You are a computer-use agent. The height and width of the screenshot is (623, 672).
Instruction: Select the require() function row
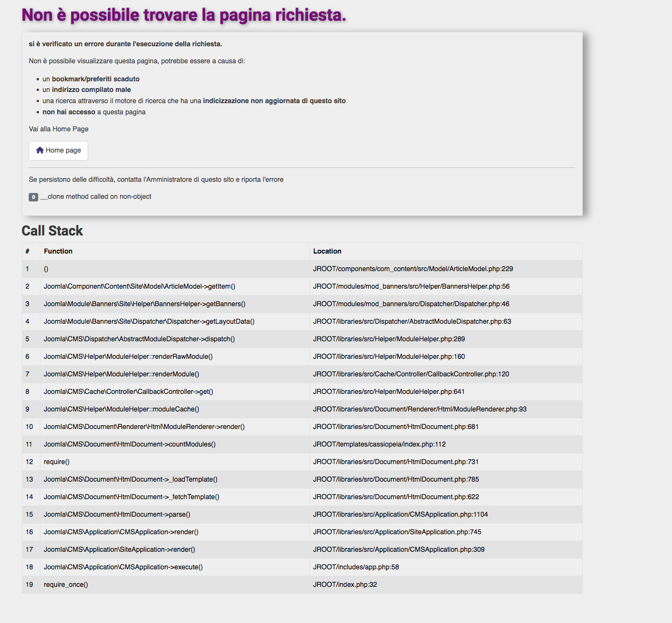[56, 462]
